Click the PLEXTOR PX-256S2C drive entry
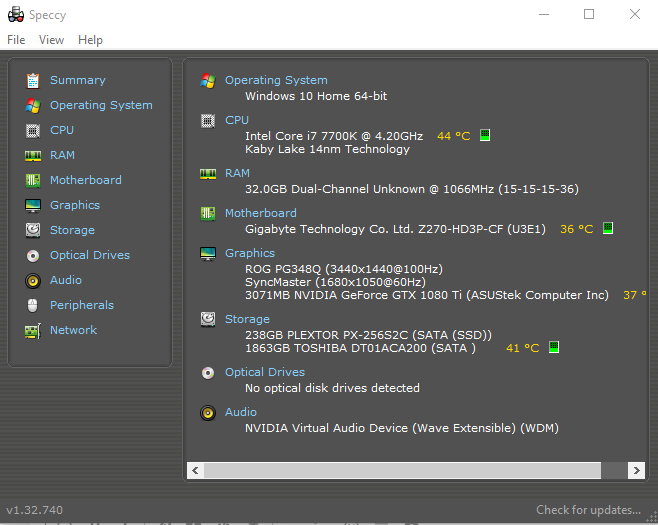 point(368,335)
